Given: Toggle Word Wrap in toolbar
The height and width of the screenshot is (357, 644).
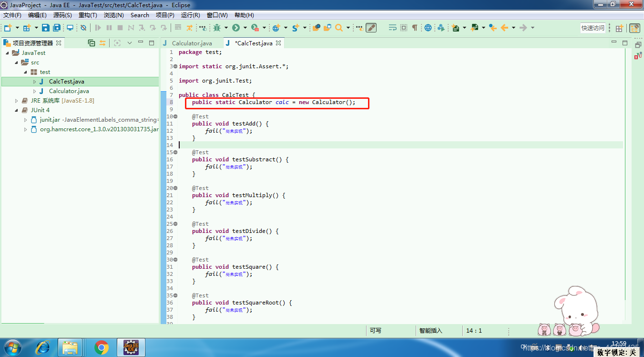Looking at the screenshot, I should coord(393,28).
